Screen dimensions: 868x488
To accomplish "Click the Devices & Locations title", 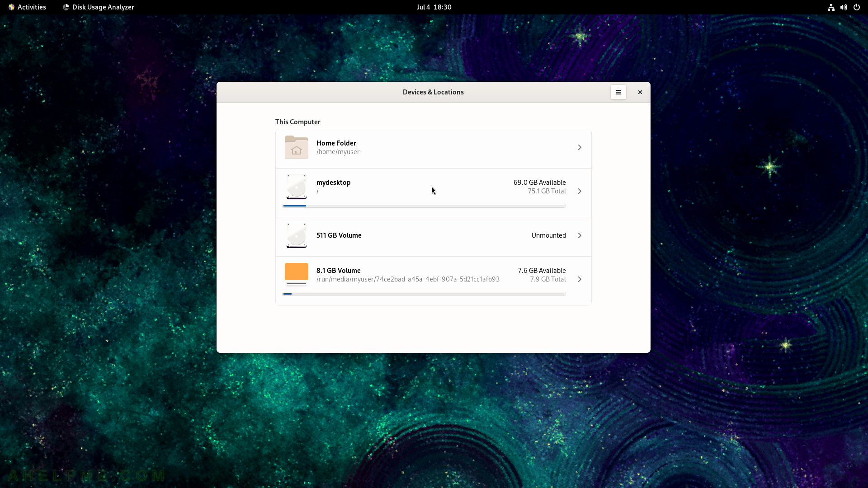I will [x=433, y=92].
